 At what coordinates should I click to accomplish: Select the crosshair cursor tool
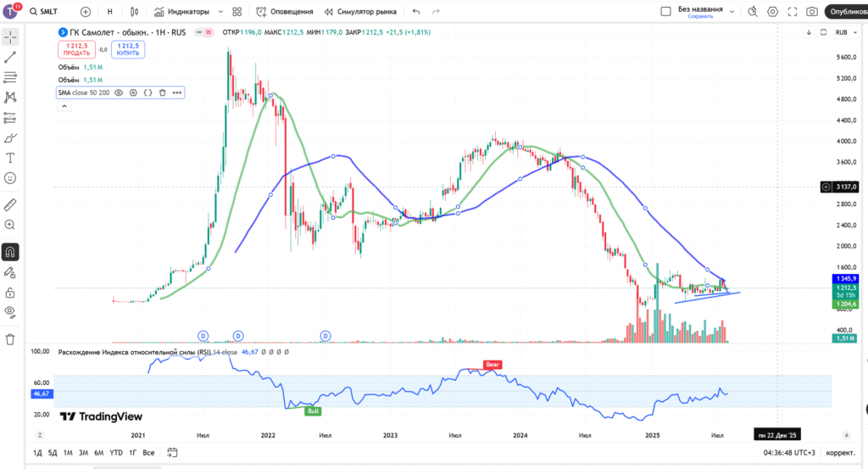(10, 37)
